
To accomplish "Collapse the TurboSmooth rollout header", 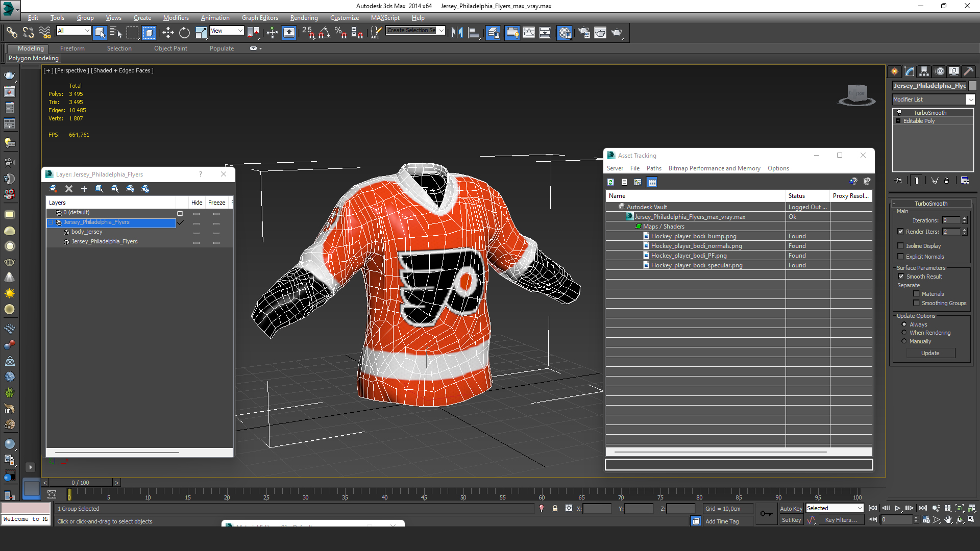I will [930, 204].
